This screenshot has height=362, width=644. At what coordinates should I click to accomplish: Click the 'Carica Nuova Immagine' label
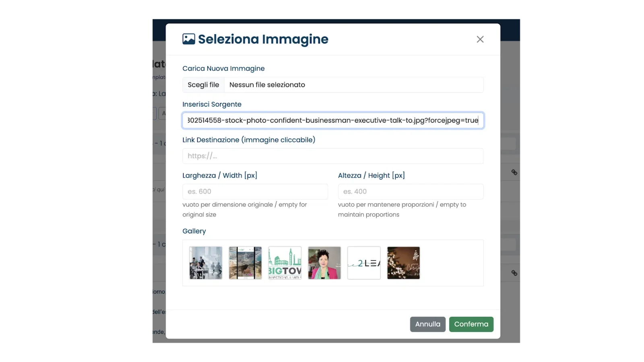[223, 68]
